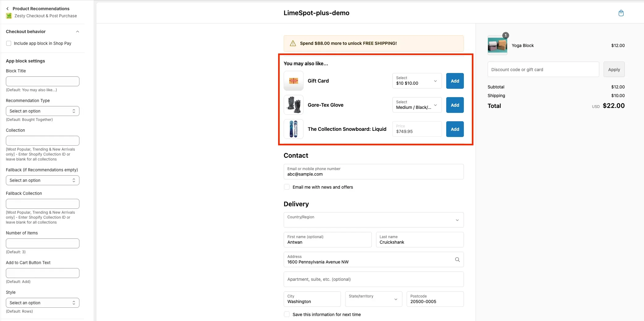Click the Zesty Checkout app icon

pos(9,16)
